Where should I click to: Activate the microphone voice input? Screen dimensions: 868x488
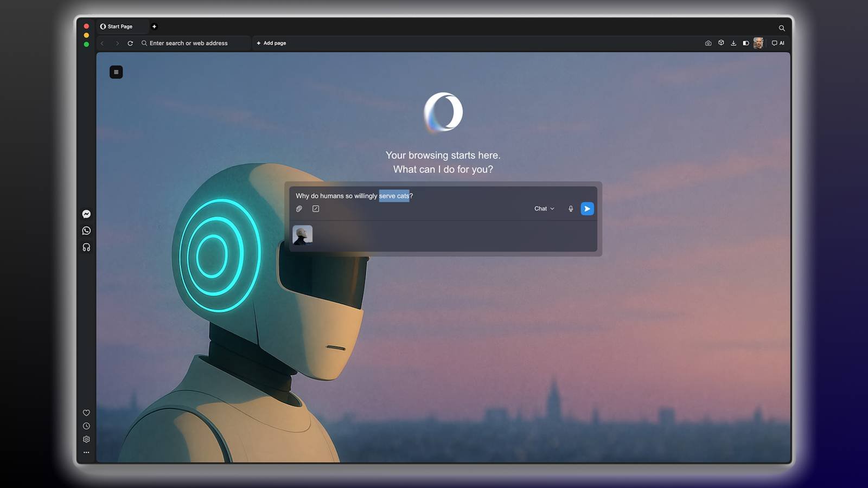tap(571, 209)
